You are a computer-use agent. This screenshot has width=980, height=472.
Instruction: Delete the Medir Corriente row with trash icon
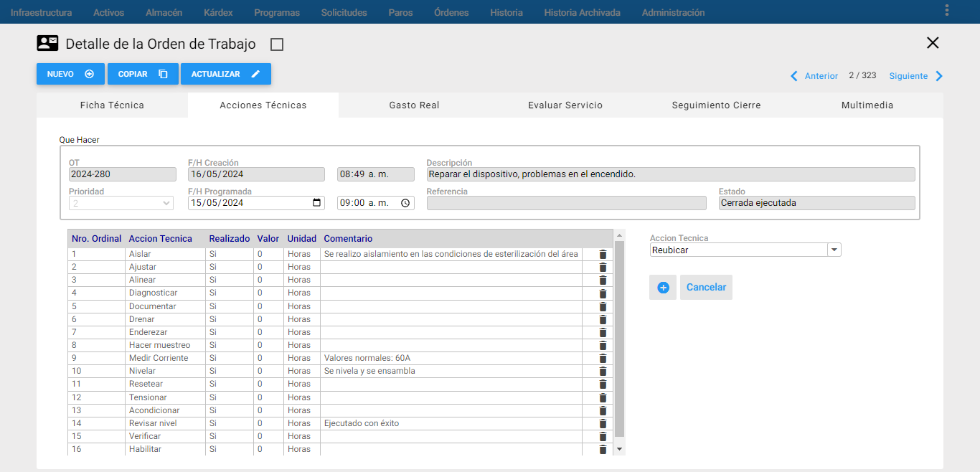tap(603, 359)
